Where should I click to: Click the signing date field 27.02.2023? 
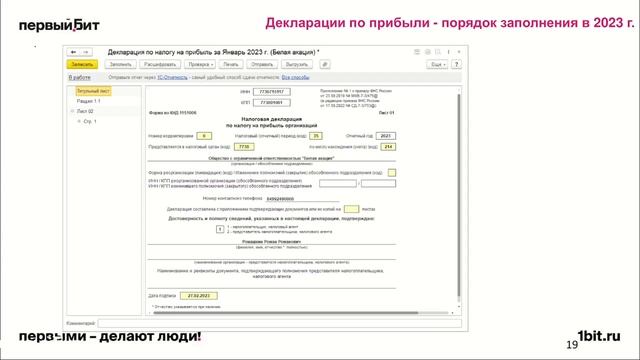point(199,296)
